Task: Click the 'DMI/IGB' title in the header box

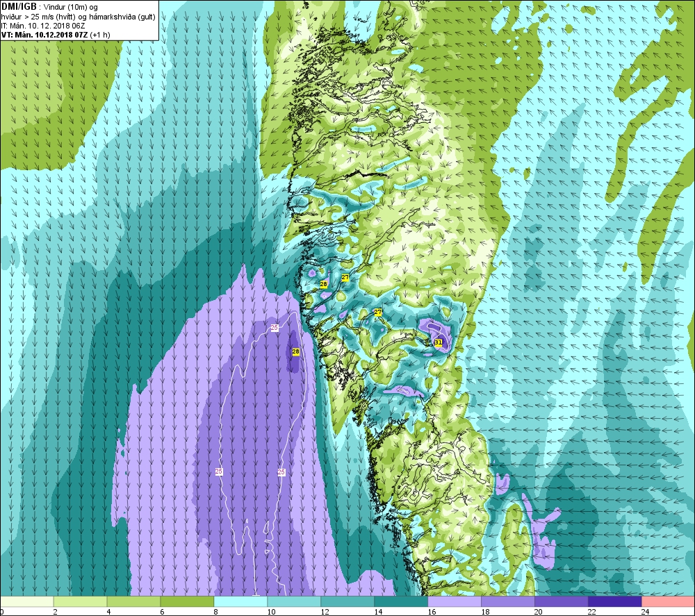Action: [19, 7]
